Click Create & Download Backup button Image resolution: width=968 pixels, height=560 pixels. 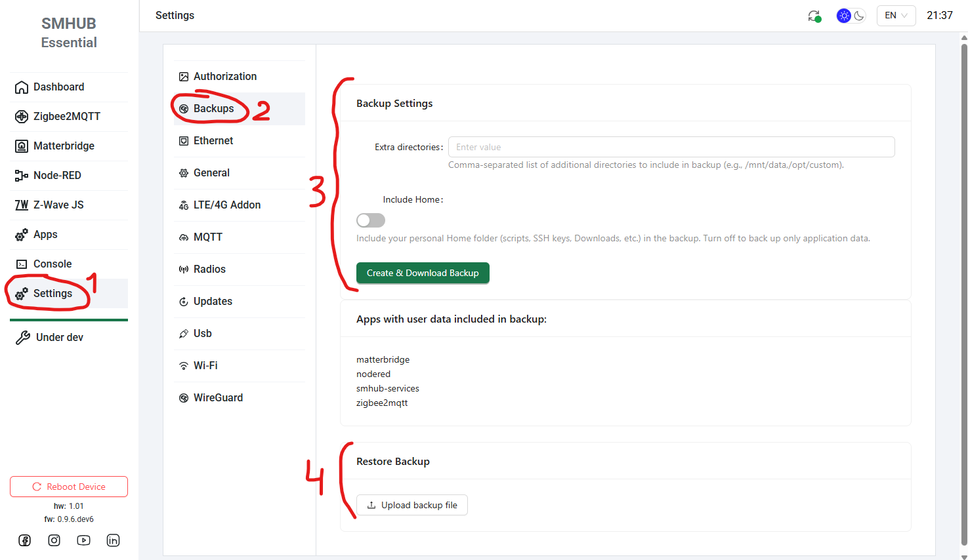(423, 273)
